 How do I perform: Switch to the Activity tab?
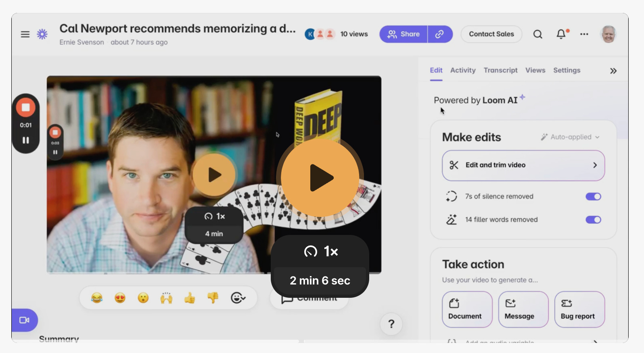tap(463, 70)
